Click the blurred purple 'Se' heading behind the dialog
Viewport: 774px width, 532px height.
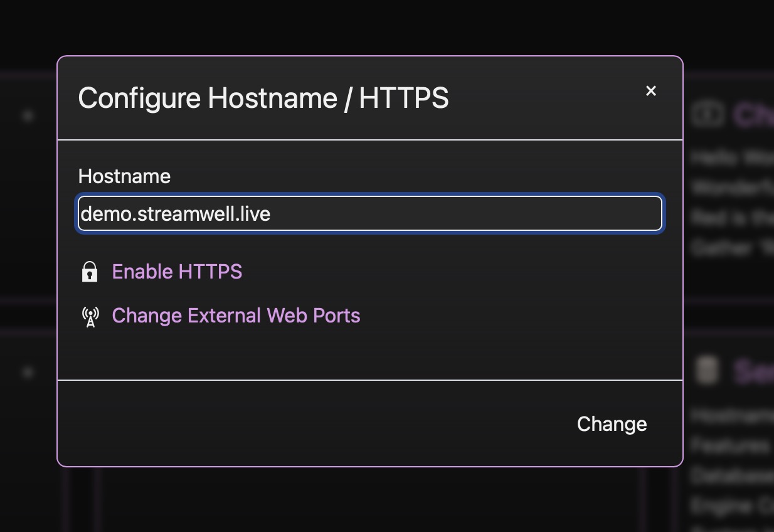click(753, 371)
